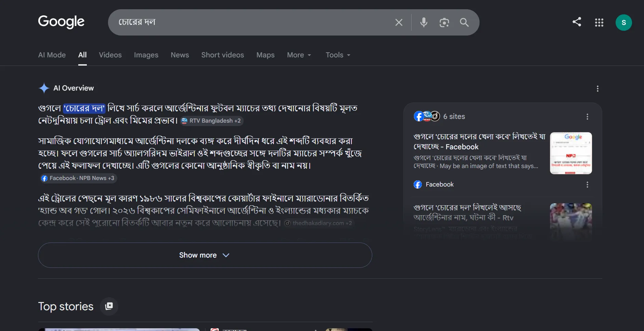Click the Top stories collection icon
The image size is (644, 331).
(109, 306)
